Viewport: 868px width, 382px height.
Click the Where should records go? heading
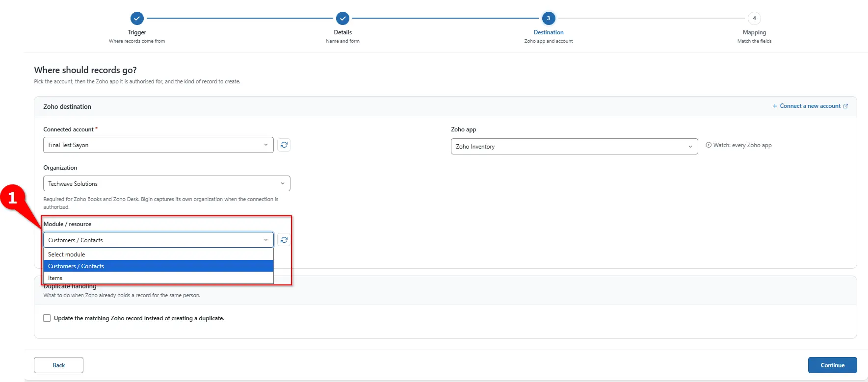click(85, 70)
